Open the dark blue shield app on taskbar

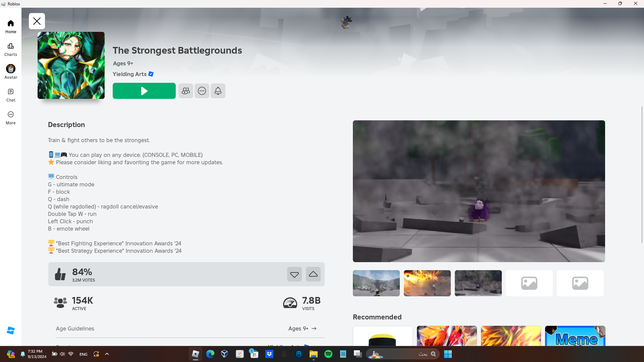(299, 354)
